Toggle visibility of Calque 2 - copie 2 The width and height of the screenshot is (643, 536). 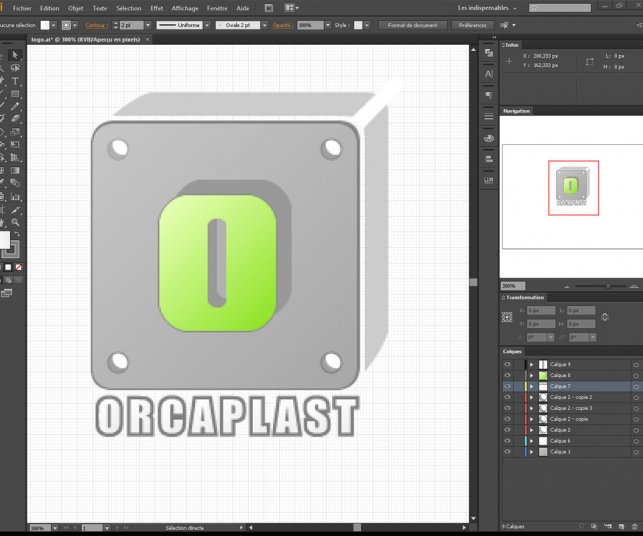coord(507,397)
